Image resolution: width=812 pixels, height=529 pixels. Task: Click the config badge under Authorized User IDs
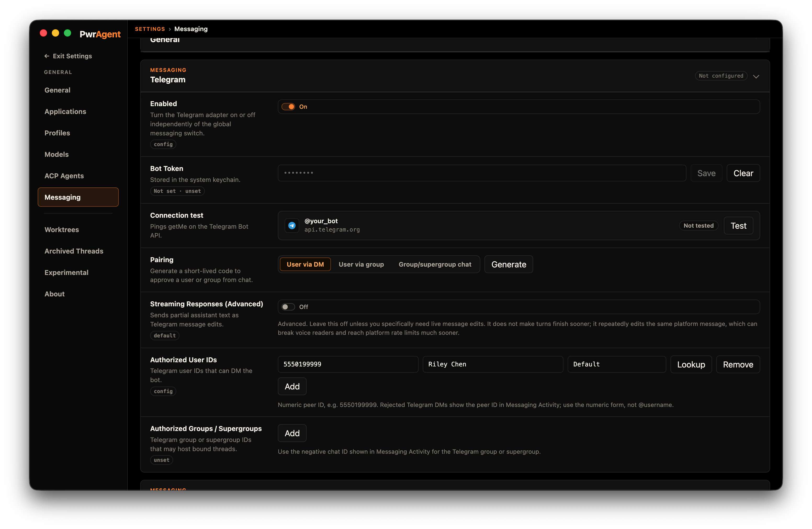(x=163, y=391)
